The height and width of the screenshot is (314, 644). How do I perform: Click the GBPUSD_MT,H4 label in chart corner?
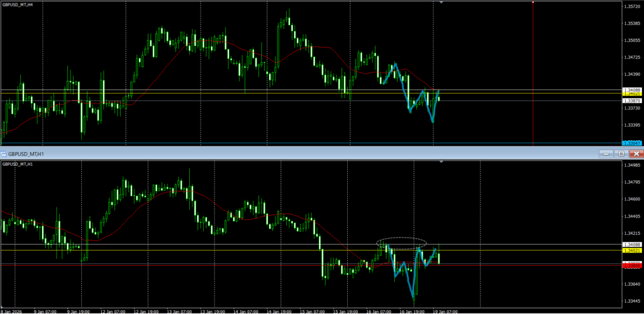pyautogui.click(x=18, y=5)
